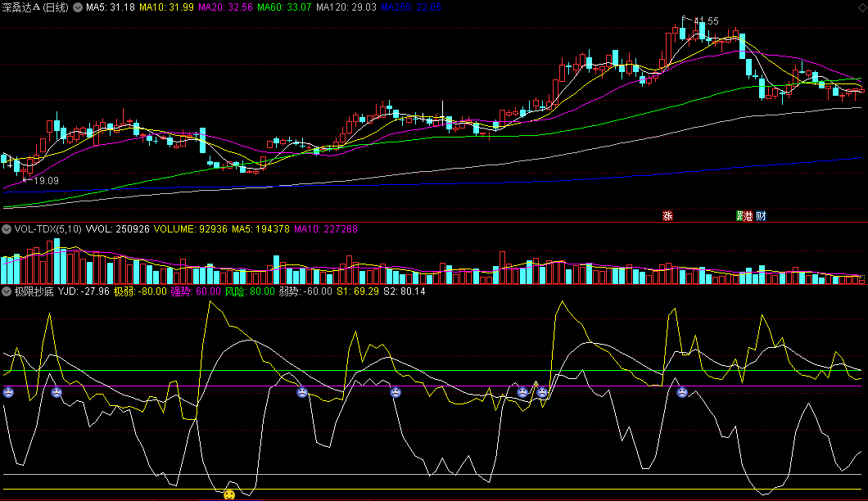The height and width of the screenshot is (501, 868).
Task: Click the red 涨 event marker icon
Action: point(667,216)
